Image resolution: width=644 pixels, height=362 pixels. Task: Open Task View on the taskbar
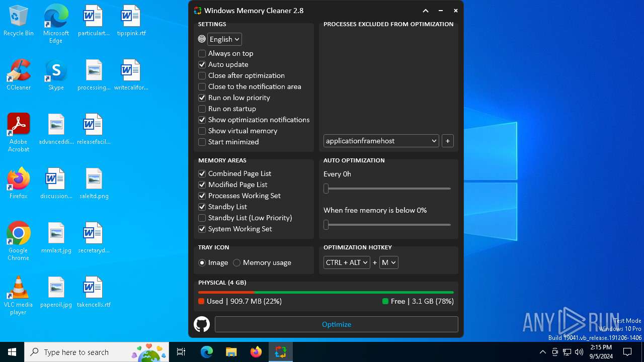(x=181, y=352)
